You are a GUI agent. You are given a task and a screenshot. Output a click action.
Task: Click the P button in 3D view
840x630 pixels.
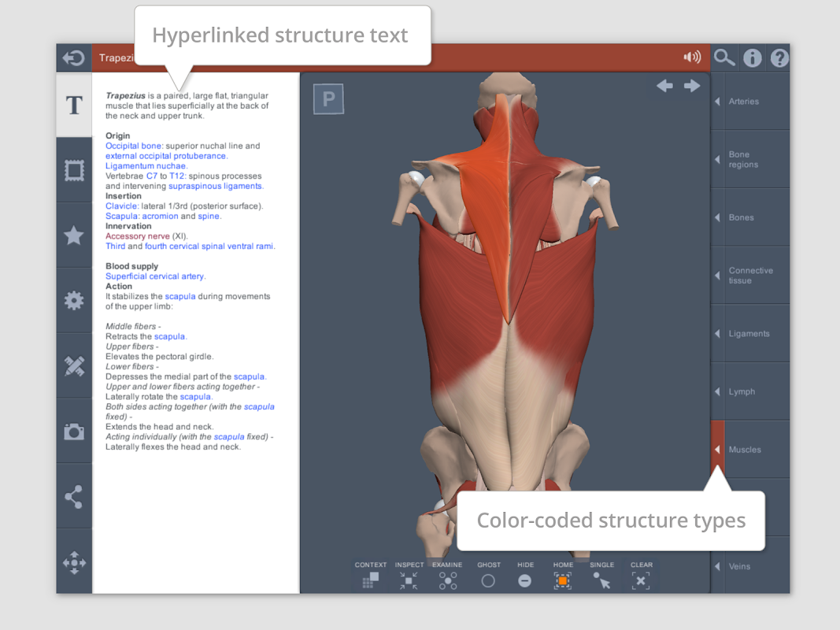tap(328, 98)
